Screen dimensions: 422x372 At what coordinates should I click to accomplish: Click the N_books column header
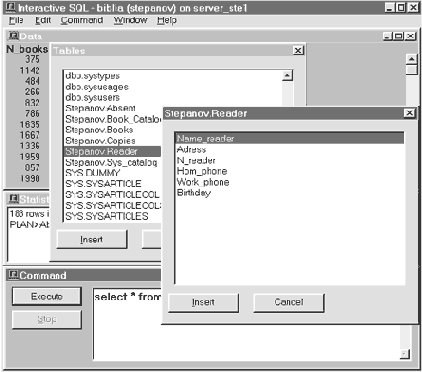[27, 49]
